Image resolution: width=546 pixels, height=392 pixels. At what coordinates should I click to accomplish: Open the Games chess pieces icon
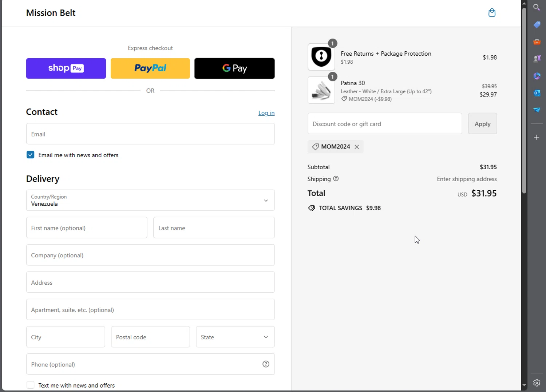[537, 59]
